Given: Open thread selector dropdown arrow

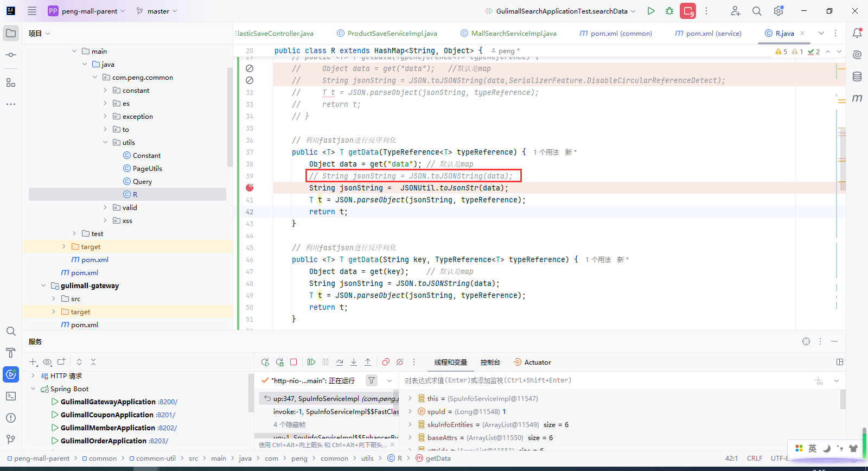Looking at the screenshot, I should point(390,380).
